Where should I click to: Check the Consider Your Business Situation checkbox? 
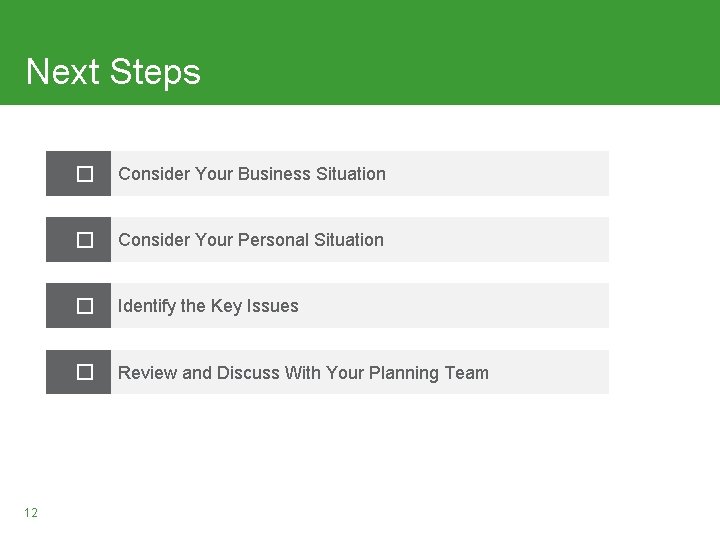85,174
